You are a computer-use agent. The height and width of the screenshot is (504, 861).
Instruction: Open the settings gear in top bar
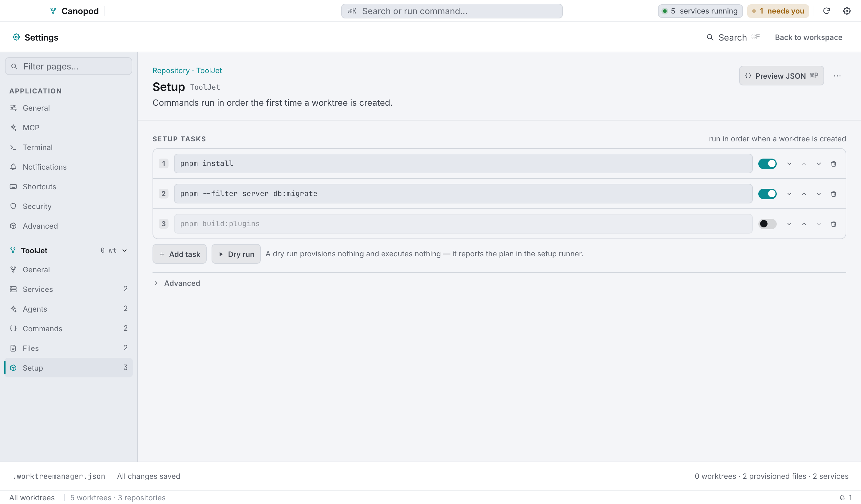point(846,11)
